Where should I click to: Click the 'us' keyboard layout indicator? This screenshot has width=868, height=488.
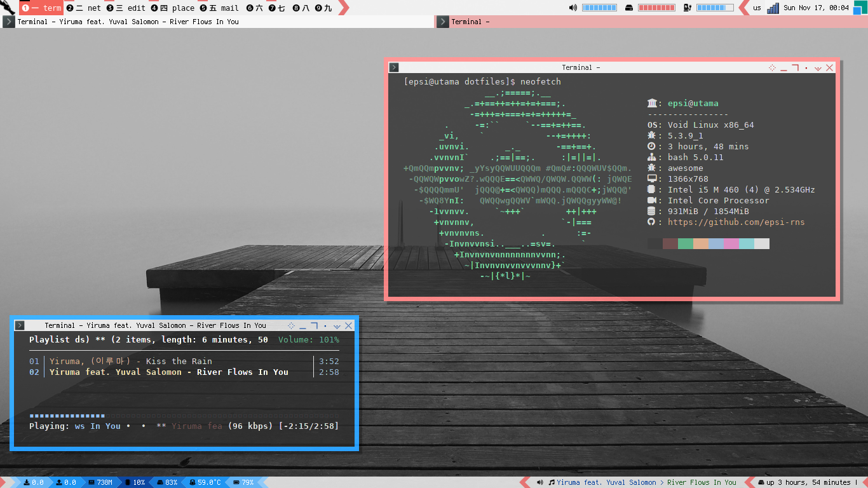coord(757,8)
